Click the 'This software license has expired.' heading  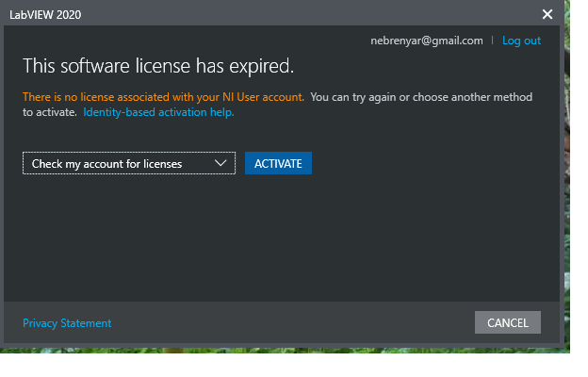158,66
